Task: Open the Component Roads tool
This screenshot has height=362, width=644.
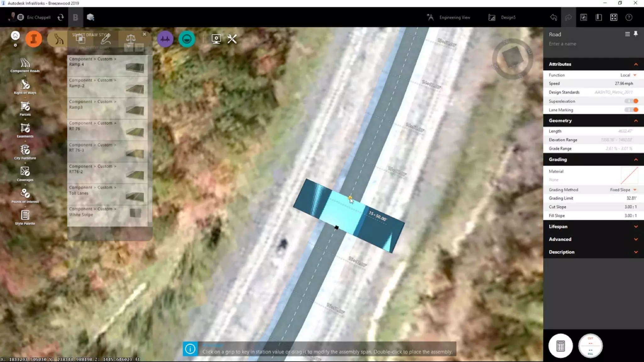Action: pos(25,64)
